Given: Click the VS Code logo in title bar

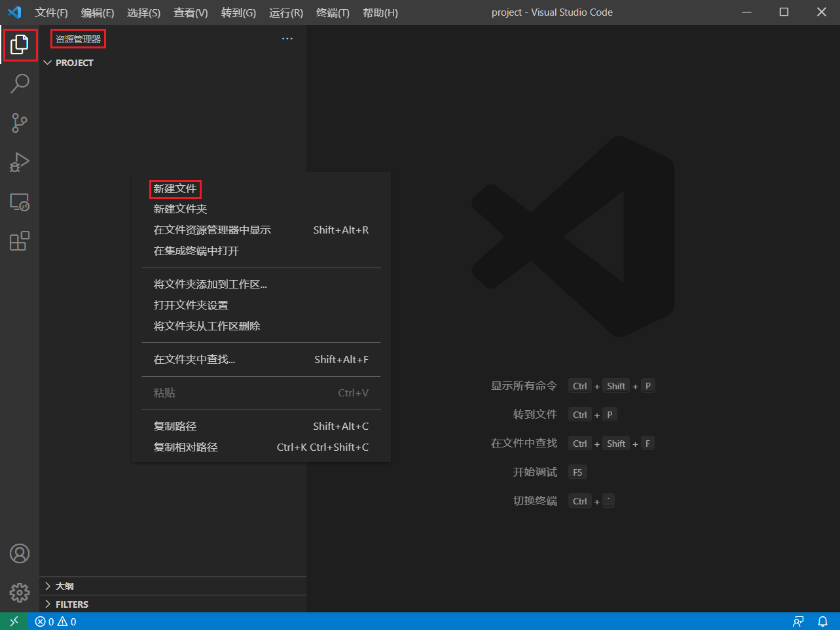Looking at the screenshot, I should click(x=14, y=12).
